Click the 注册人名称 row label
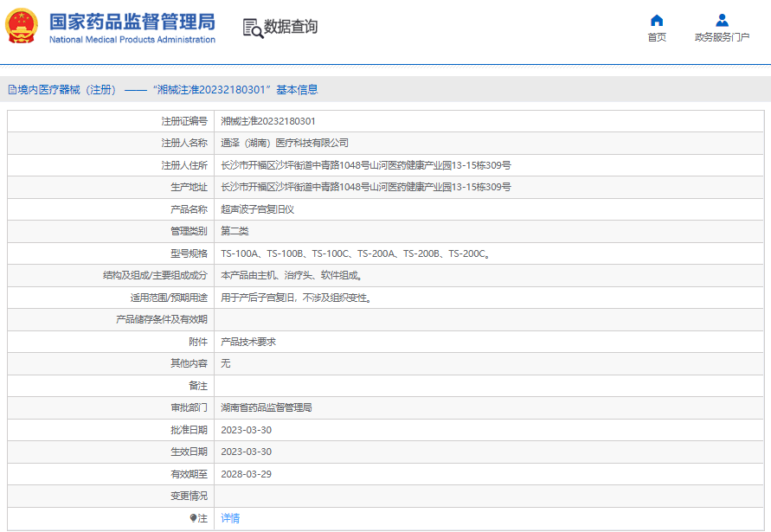 184,143
